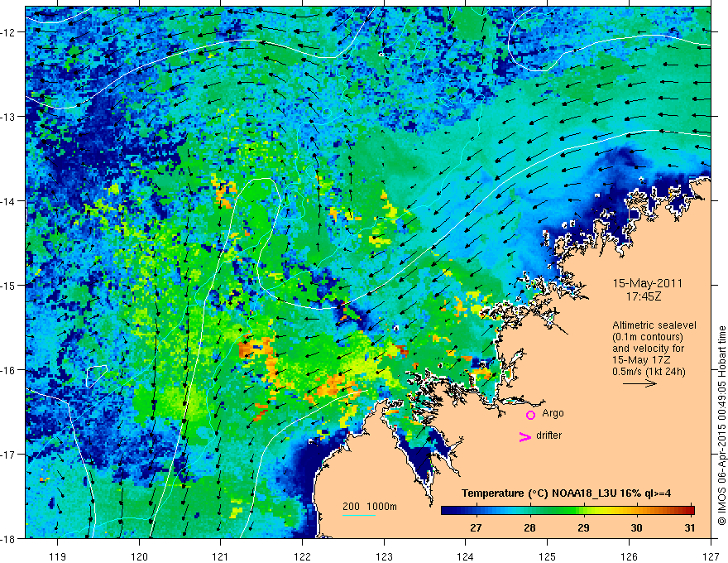
Task: Click the temperature color bar legend
Action: tap(568, 510)
